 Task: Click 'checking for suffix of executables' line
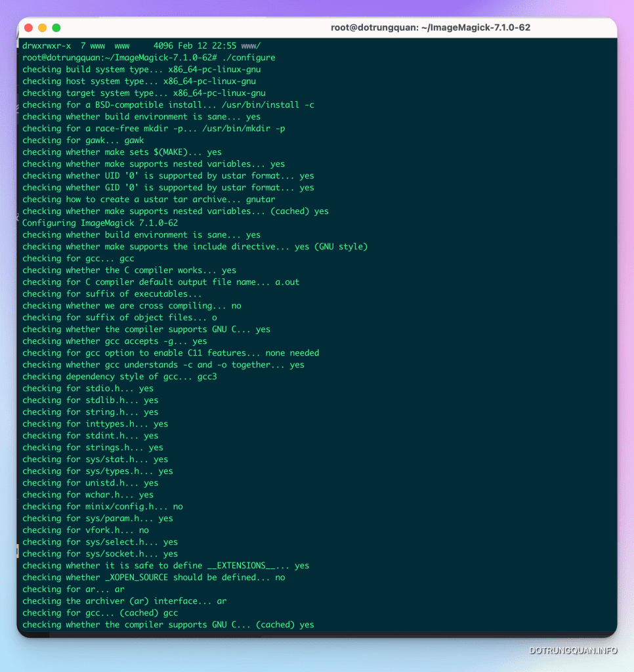[112, 294]
